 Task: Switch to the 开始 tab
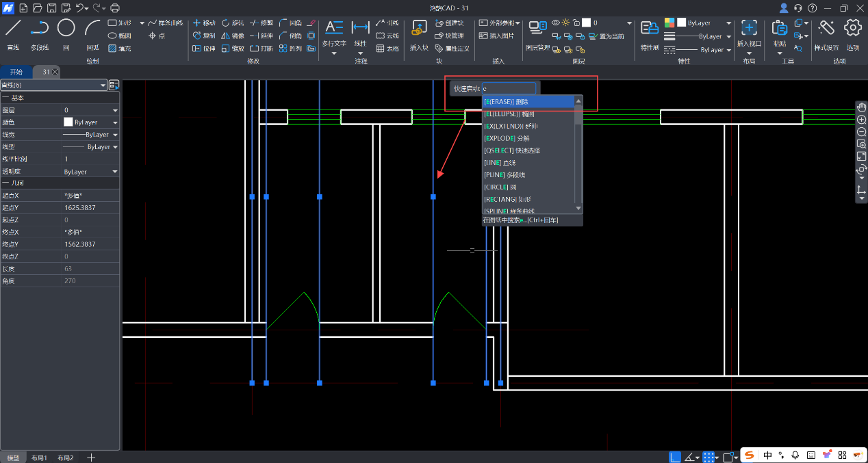tap(16, 72)
